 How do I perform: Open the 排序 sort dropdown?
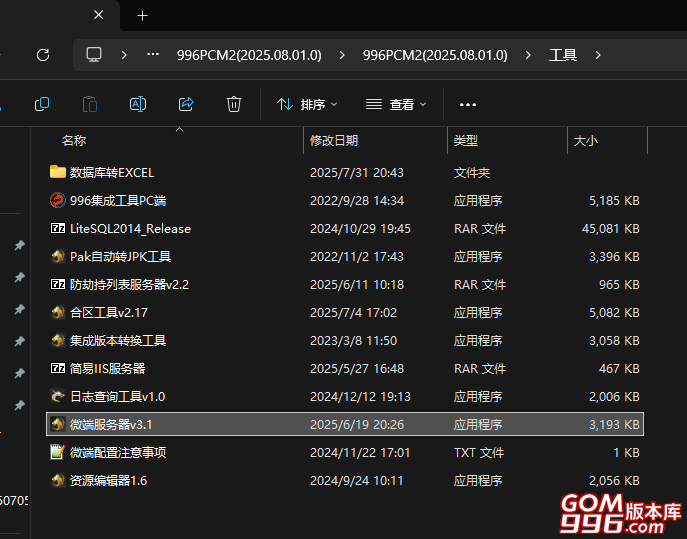coord(306,104)
